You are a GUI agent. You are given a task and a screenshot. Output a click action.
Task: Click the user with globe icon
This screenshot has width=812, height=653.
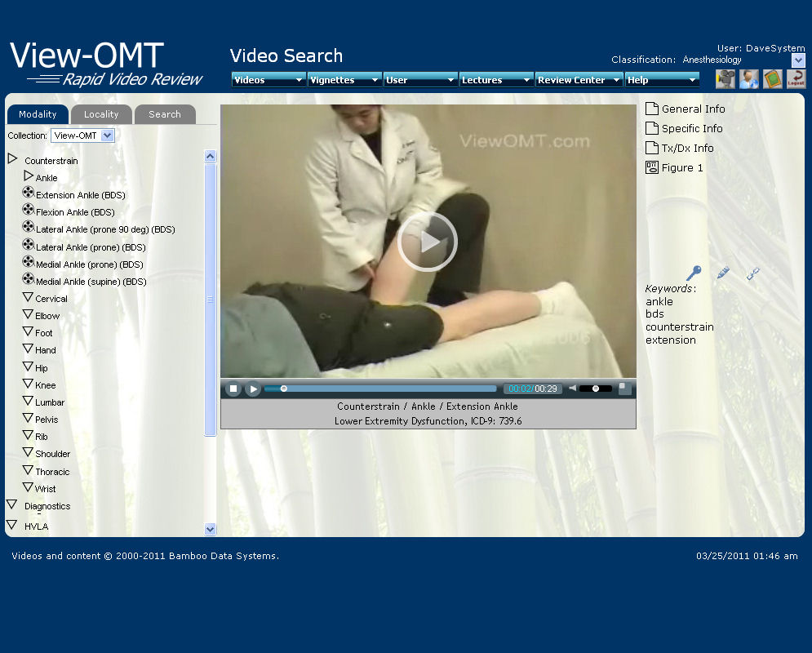tap(748, 79)
